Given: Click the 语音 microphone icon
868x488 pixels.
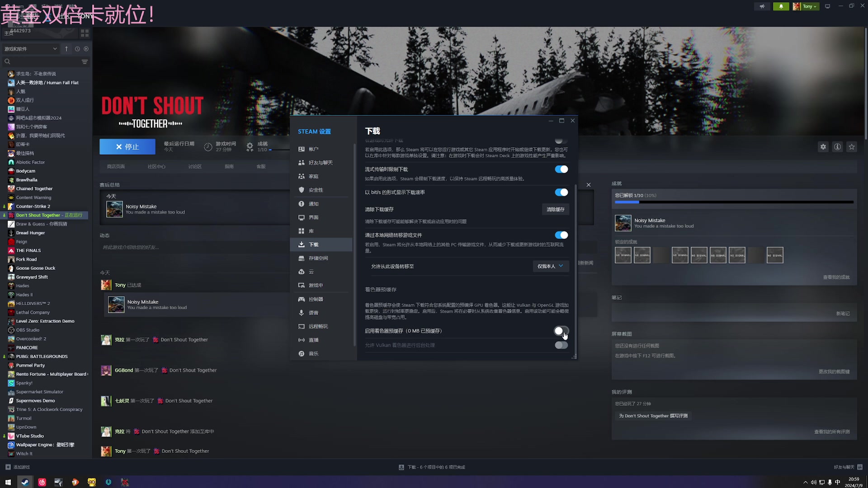Looking at the screenshot, I should pos(302,313).
